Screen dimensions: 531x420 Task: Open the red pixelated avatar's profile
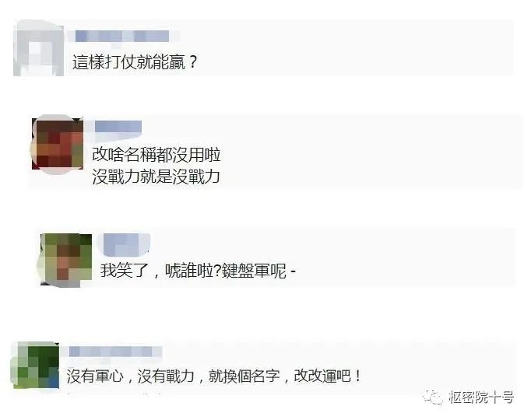(58, 144)
